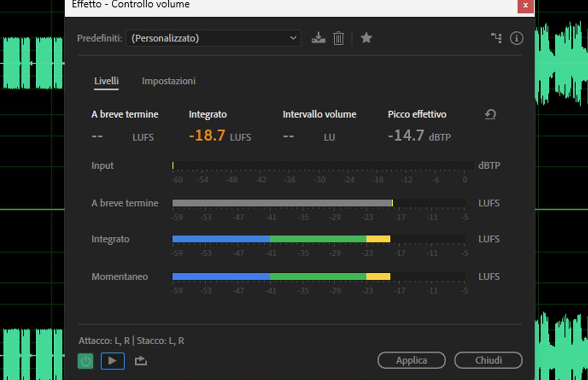Close the Controllo volume window
This screenshot has width=588, height=380.
click(525, 5)
